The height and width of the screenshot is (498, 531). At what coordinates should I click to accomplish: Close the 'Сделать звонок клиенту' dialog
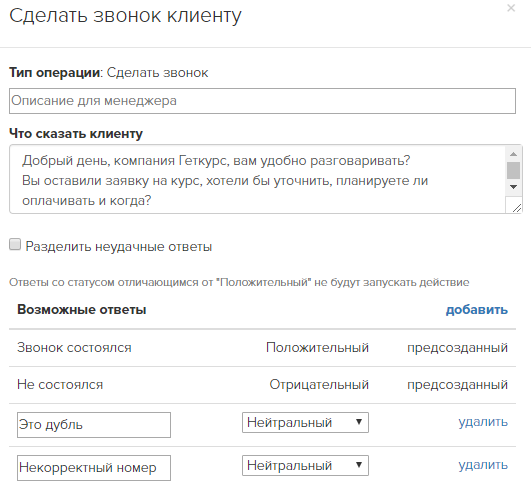click(511, 8)
